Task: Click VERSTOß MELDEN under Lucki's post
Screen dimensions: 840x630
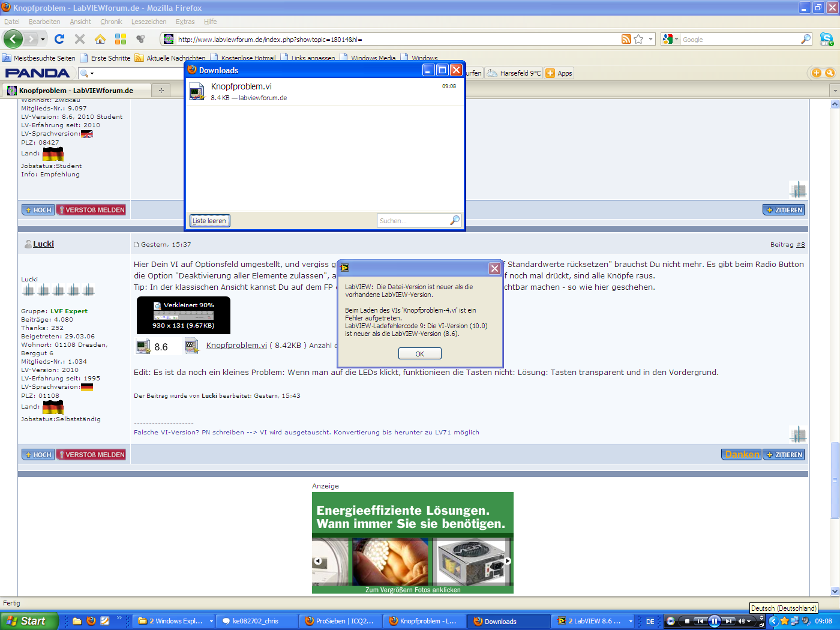Action: click(91, 454)
